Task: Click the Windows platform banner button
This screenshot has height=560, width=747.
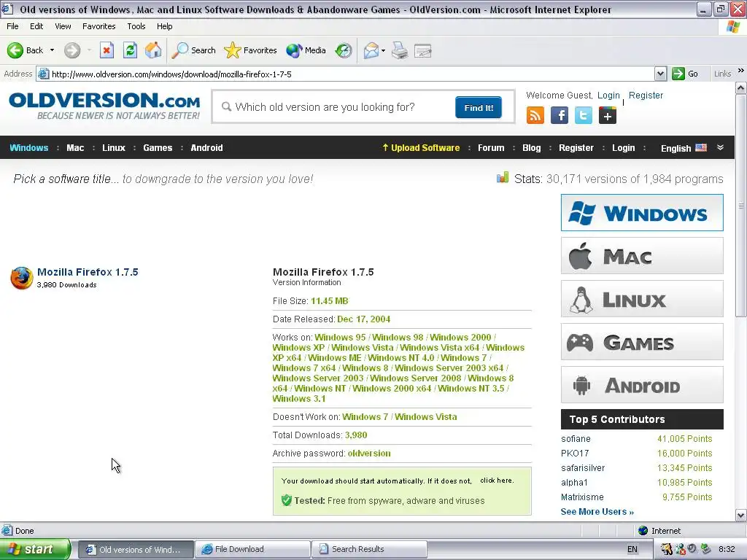Action: click(642, 212)
